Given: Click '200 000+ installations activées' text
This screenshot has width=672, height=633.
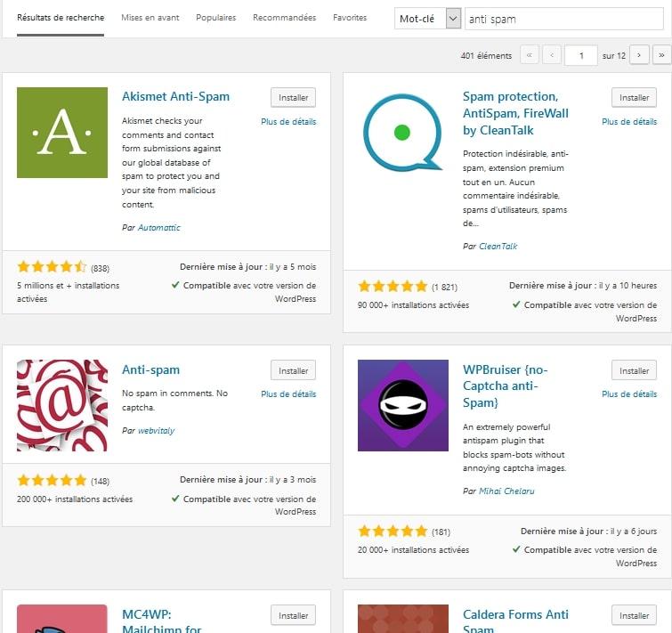Looking at the screenshot, I should [x=75, y=499].
